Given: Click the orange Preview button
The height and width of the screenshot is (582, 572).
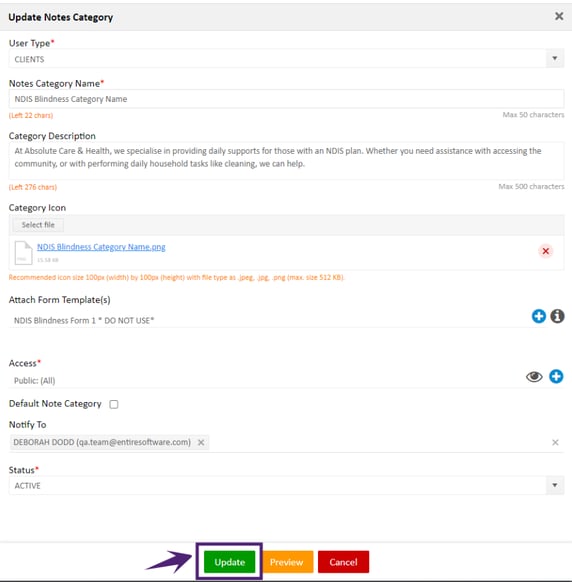Looking at the screenshot, I should point(286,562).
